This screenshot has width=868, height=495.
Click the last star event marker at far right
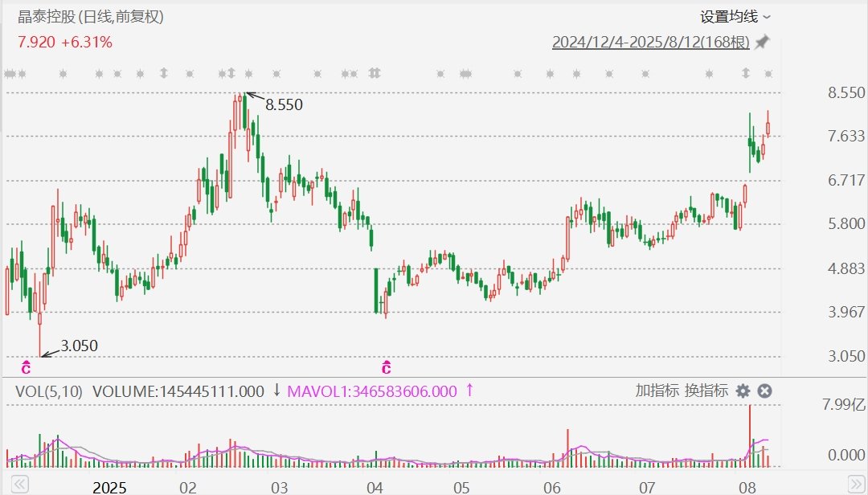768,74
